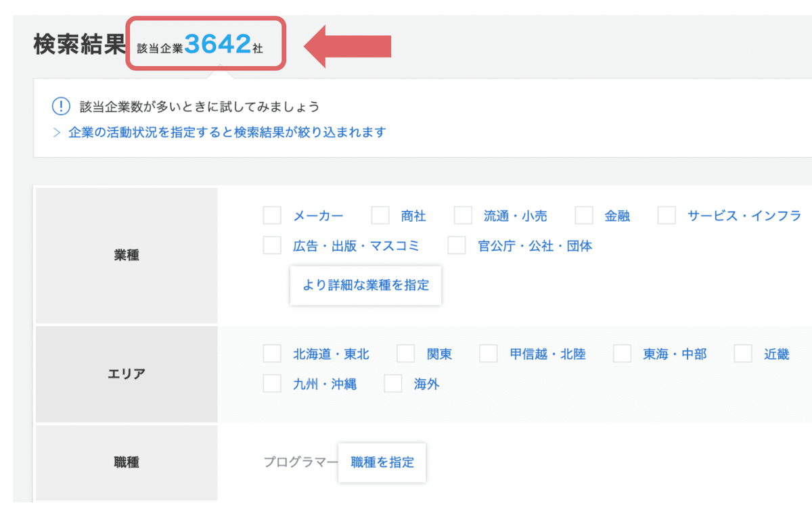Click the 業種 row header
The width and height of the screenshot is (812, 505).
127,256
